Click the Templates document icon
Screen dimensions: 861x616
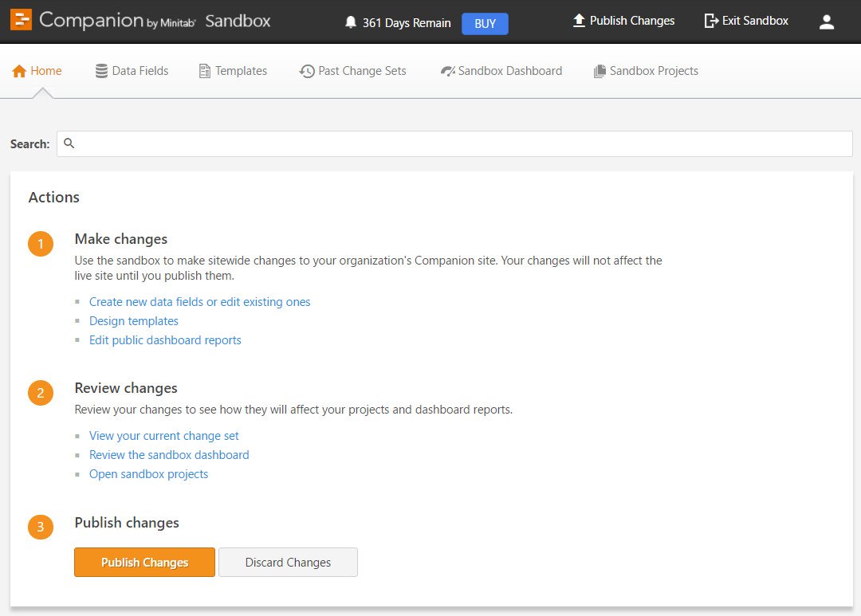[x=205, y=71]
